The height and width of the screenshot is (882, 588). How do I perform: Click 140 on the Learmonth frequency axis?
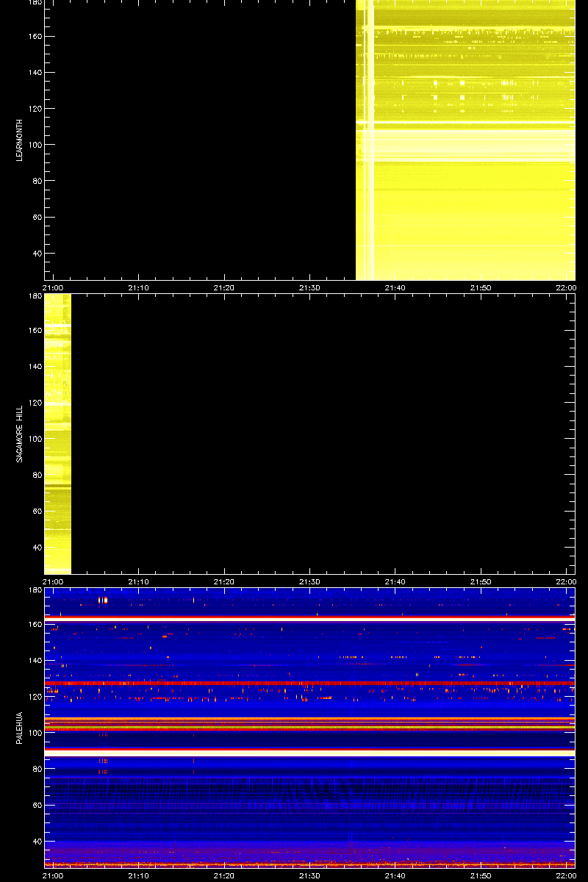(x=35, y=72)
